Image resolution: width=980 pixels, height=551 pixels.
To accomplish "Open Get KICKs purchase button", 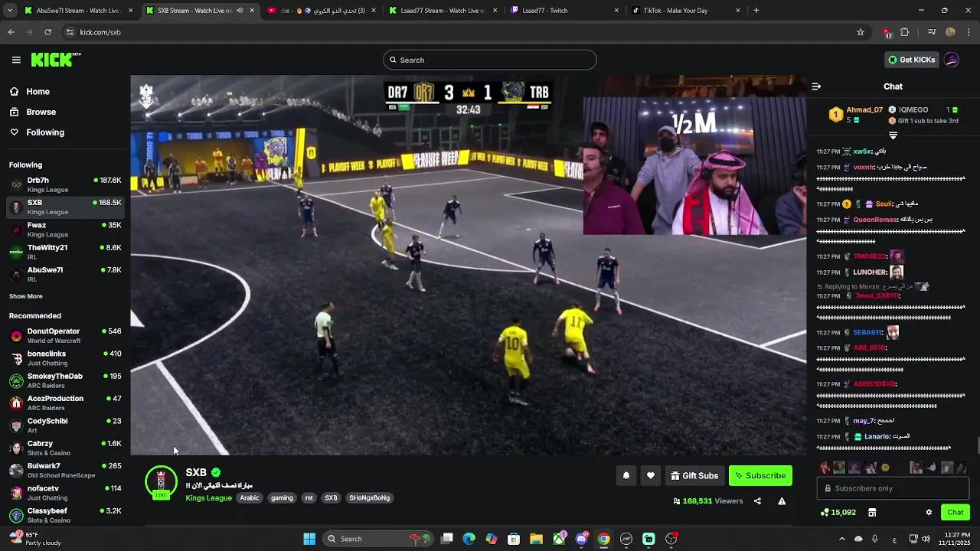I will [912, 60].
